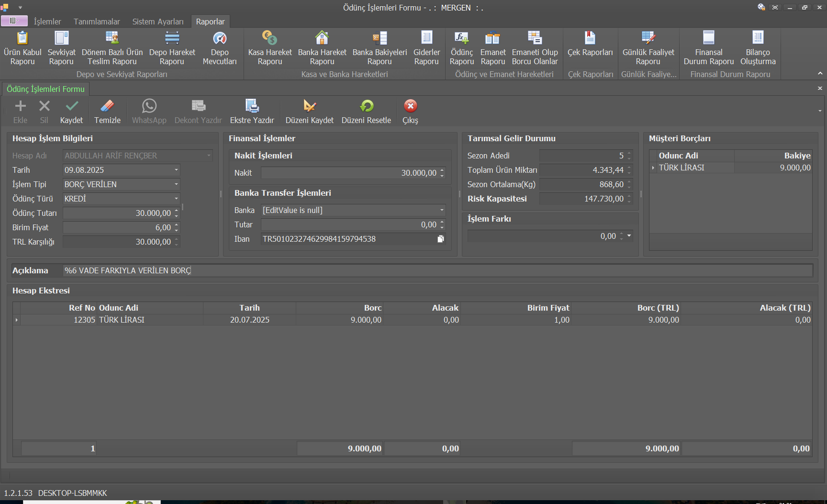
Task: Open the Tarih date dropdown
Action: [176, 170]
